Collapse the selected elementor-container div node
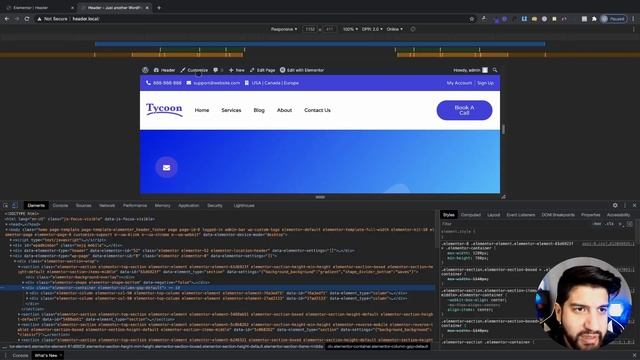The image size is (640, 360). pos(23,288)
